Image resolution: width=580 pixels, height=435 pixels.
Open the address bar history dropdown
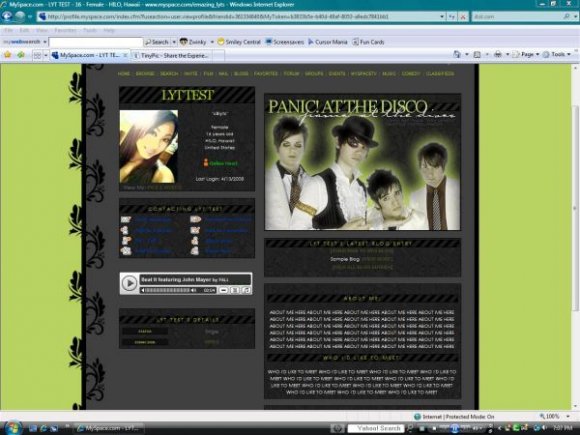[x=442, y=17]
